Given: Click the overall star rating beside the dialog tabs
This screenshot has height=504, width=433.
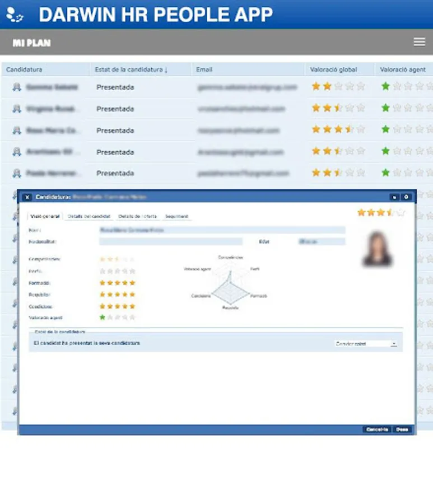Looking at the screenshot, I should (381, 212).
